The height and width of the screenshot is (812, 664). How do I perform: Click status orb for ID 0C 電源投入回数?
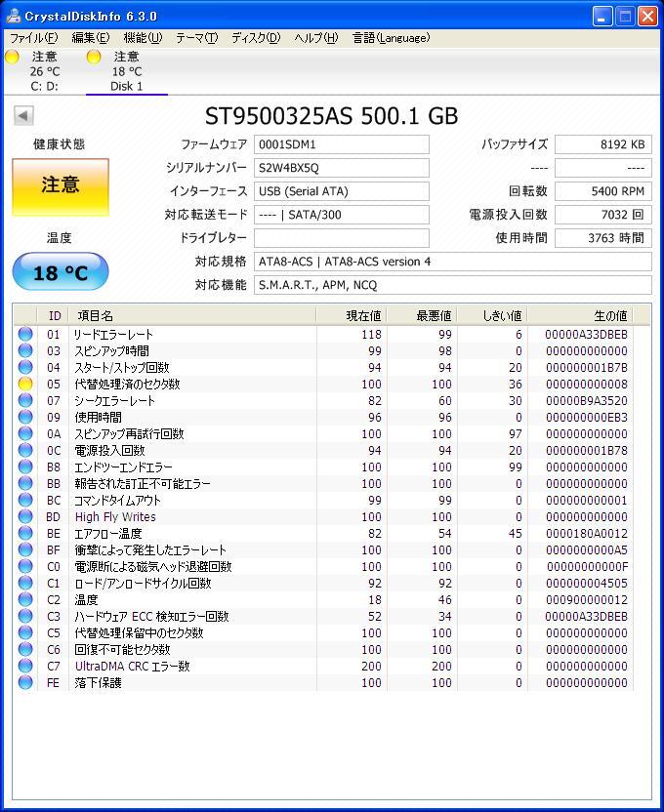coord(25,450)
